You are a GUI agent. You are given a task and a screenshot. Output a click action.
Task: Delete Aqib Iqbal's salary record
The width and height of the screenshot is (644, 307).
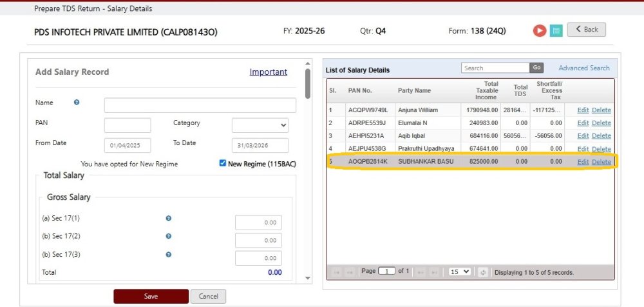click(601, 136)
